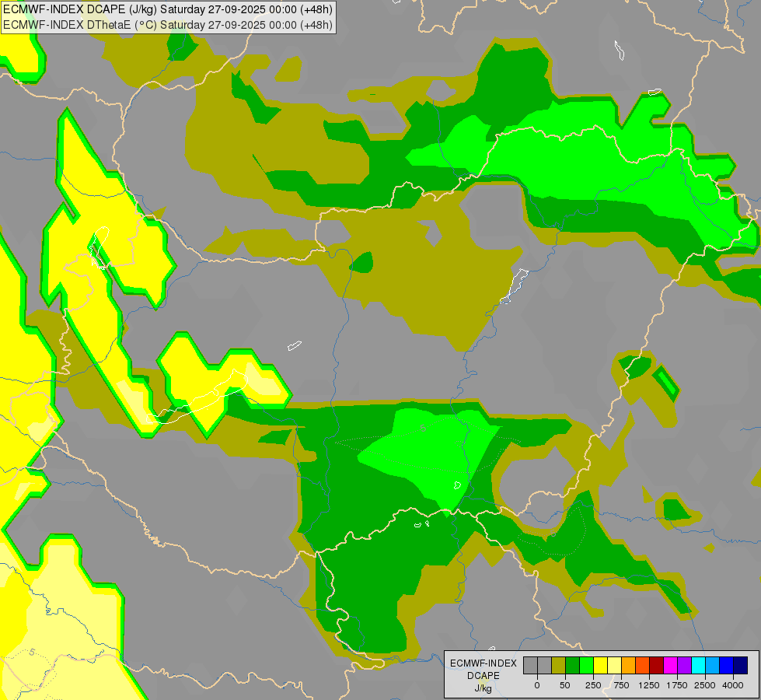Click the J/kg unit label in legend
The width and height of the screenshot is (761, 700).
(x=483, y=688)
